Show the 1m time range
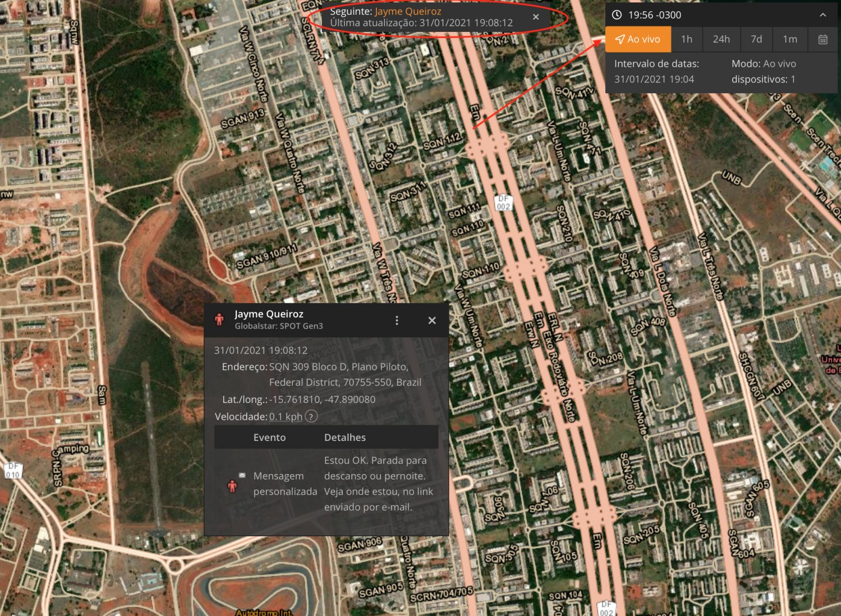The width and height of the screenshot is (841, 616). pyautogui.click(x=790, y=39)
